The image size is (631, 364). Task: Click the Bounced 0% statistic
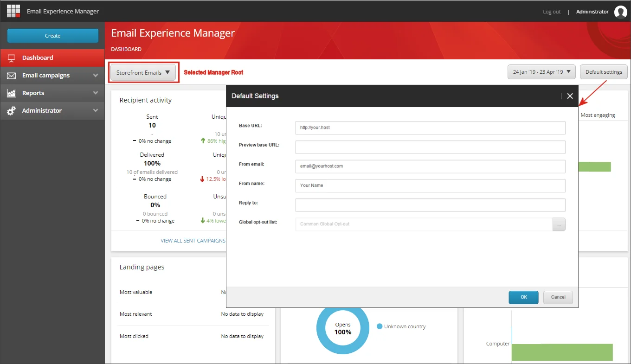coord(155,205)
